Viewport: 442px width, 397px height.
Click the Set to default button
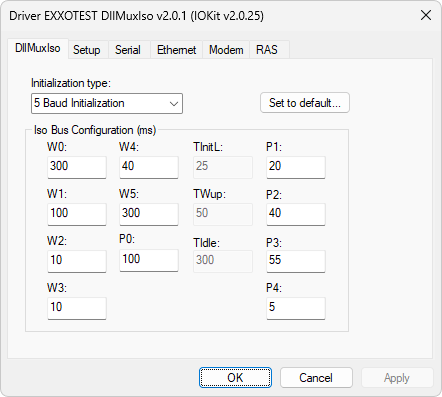pyautogui.click(x=305, y=103)
